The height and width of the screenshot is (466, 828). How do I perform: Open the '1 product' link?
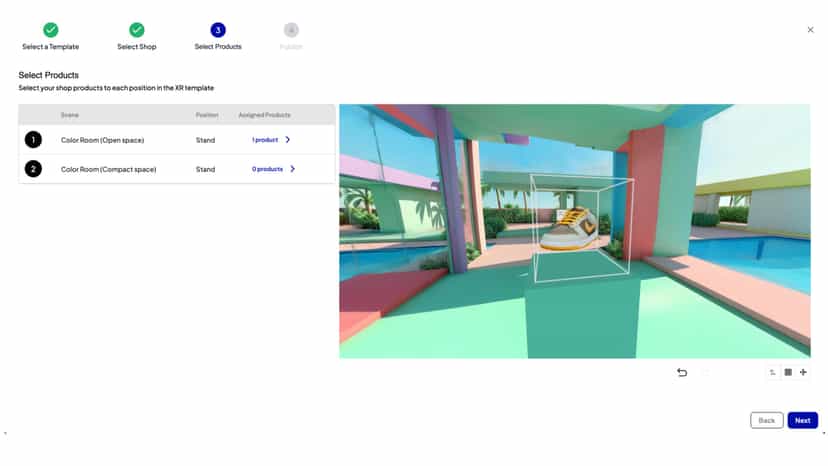click(265, 140)
